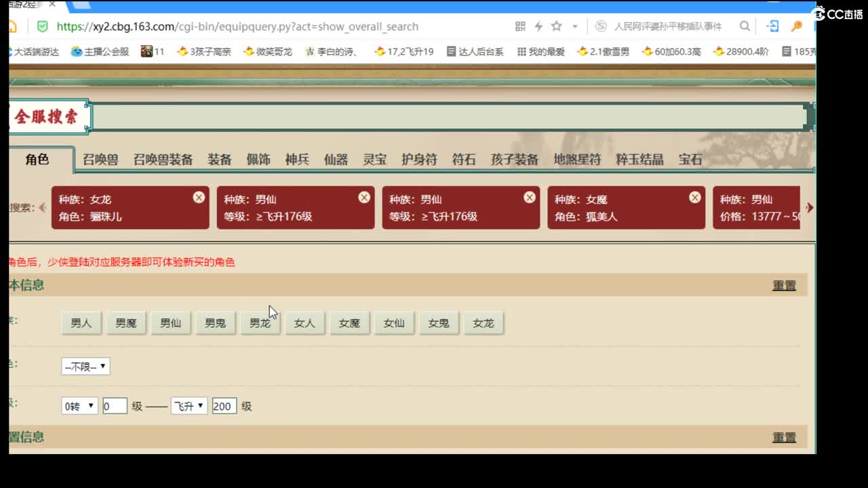Open the 0转 minimum level dropdown

coord(79,406)
